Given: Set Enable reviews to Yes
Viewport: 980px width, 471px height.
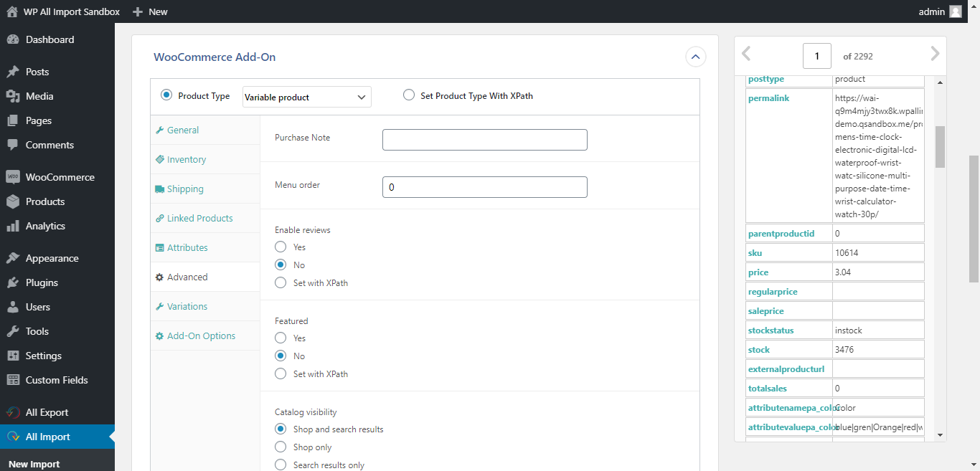Looking at the screenshot, I should (281, 247).
